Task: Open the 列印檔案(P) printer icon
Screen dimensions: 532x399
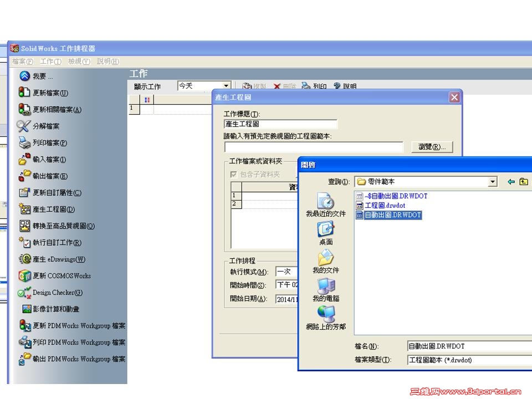Action: coord(24,142)
